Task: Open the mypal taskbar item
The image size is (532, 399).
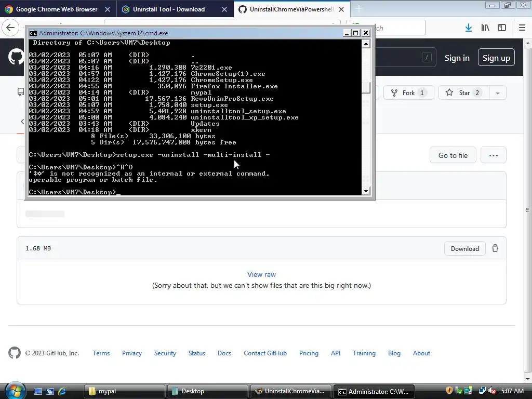Action: click(x=124, y=391)
